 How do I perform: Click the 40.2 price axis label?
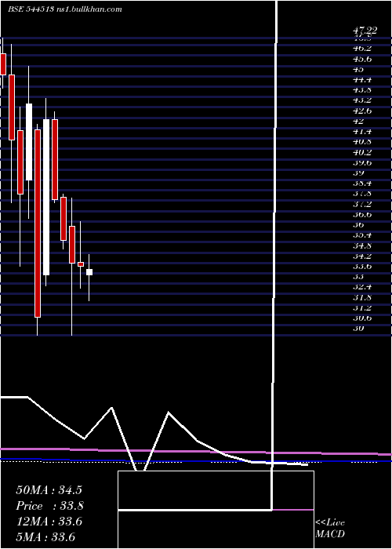[x=362, y=152]
